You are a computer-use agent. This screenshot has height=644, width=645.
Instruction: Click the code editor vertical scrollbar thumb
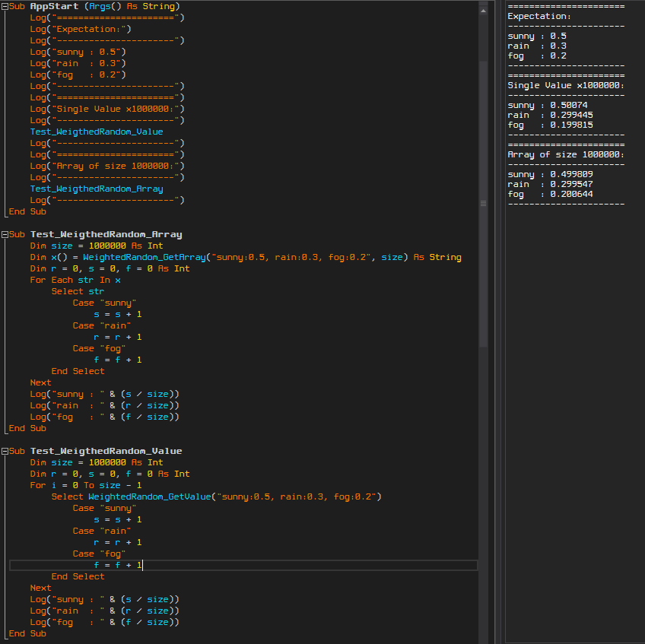483,203
